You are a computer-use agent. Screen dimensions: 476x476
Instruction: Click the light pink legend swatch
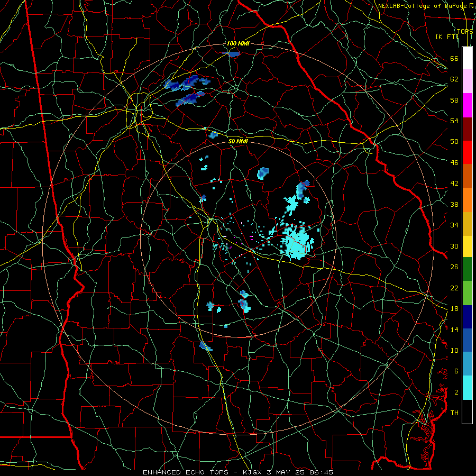click(467, 81)
